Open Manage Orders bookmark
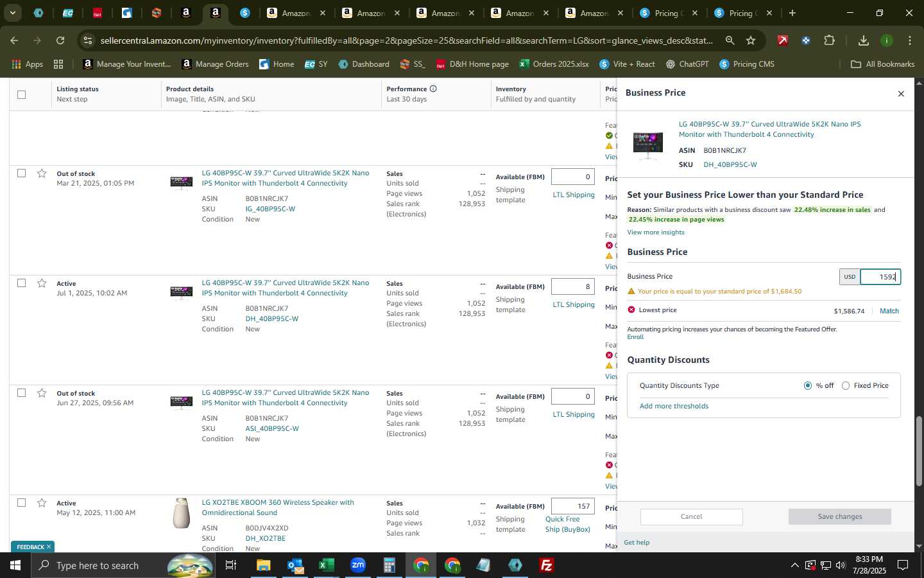Image resolution: width=924 pixels, height=578 pixels. (215, 64)
